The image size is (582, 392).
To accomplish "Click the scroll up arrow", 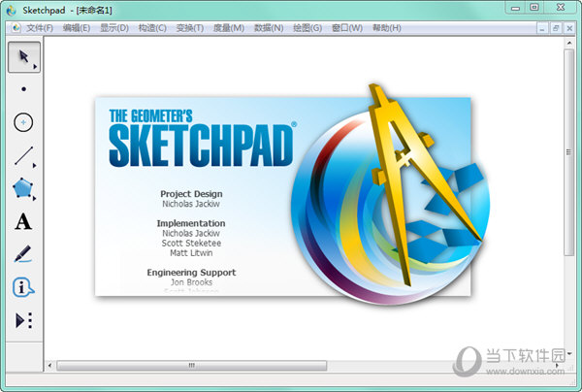I will [x=569, y=44].
